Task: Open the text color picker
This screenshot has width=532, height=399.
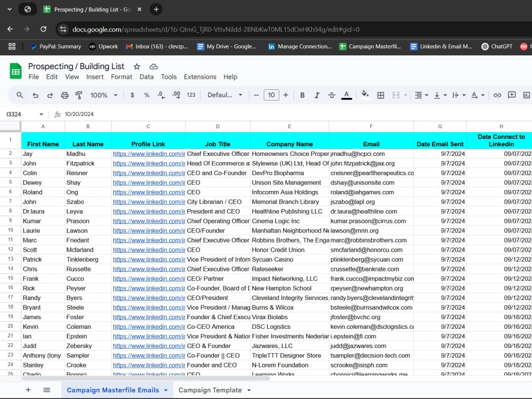Action: click(x=346, y=95)
